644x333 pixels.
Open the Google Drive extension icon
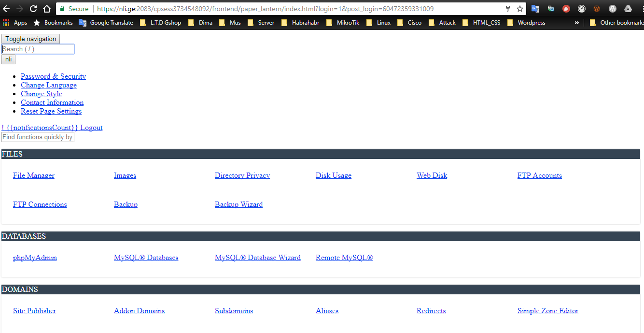tap(628, 9)
